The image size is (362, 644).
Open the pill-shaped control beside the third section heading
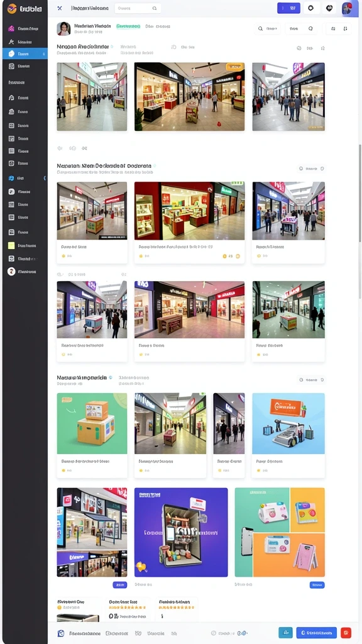tap(312, 380)
